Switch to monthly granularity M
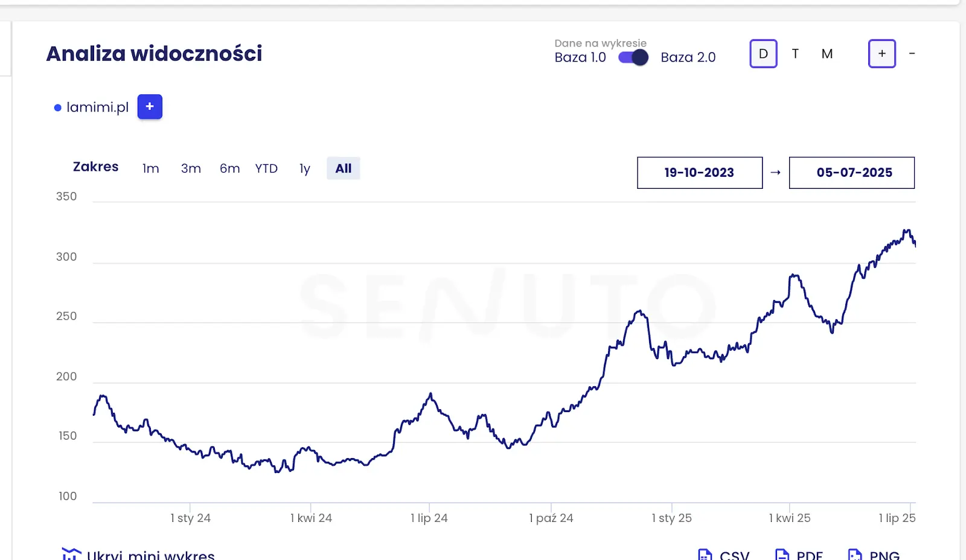Viewport: 966px width, 560px height. 827,54
